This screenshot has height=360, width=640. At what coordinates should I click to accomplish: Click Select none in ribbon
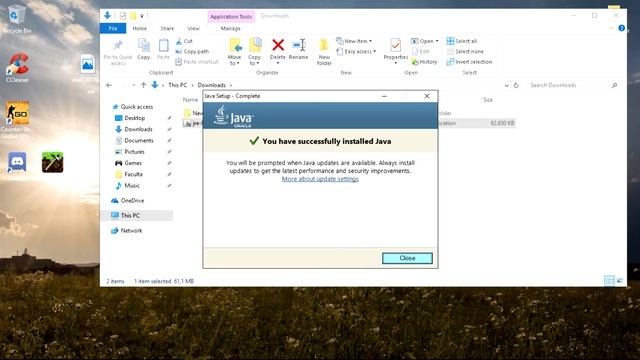[465, 52]
